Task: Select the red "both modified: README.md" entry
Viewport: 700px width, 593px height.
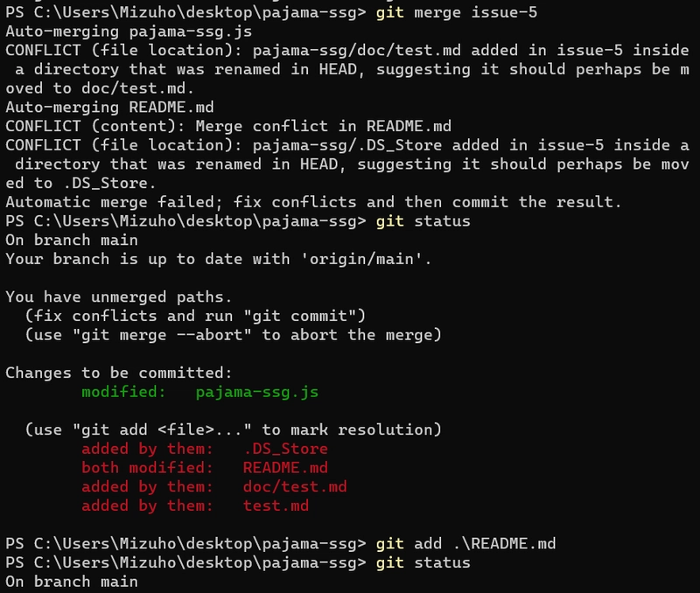Action: tap(204, 468)
